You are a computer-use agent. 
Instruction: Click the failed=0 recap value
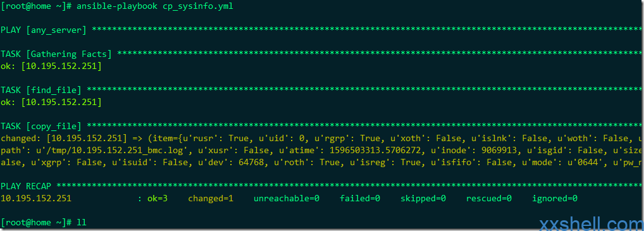click(x=360, y=199)
